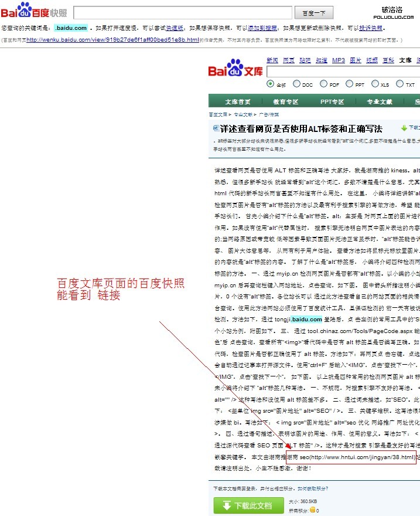
Task: Select the DOC radio button
Action: tap(296, 84)
